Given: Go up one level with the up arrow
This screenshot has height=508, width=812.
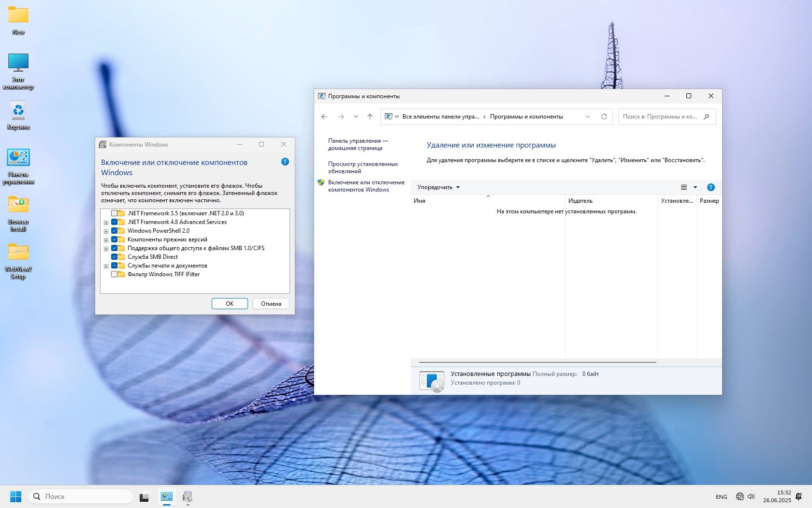Looking at the screenshot, I should point(370,117).
